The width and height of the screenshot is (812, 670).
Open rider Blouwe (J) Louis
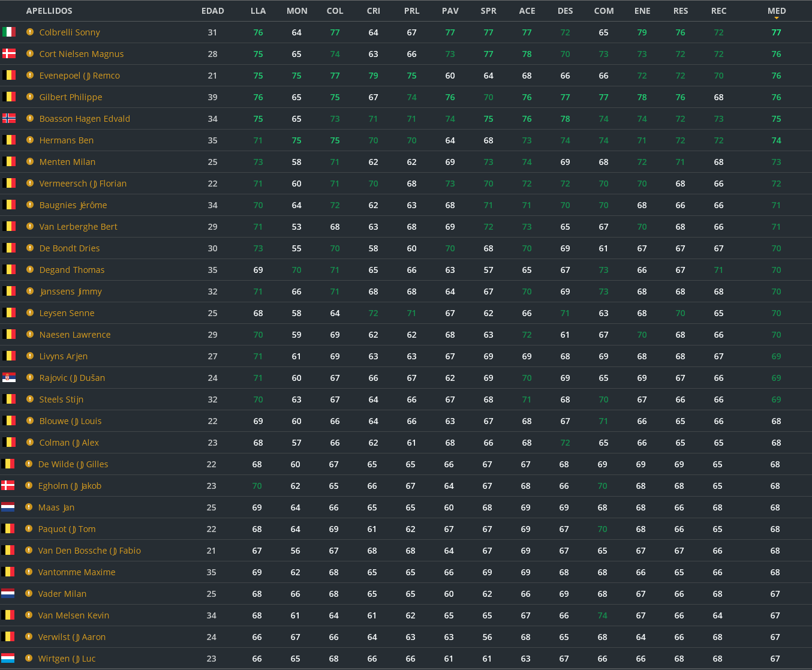tap(70, 421)
